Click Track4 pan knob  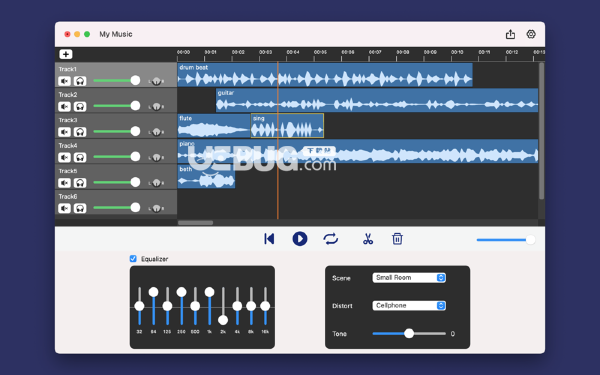(156, 157)
